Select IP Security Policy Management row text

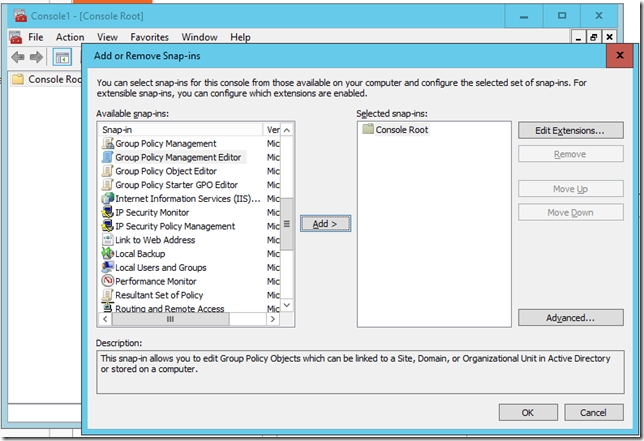click(175, 226)
